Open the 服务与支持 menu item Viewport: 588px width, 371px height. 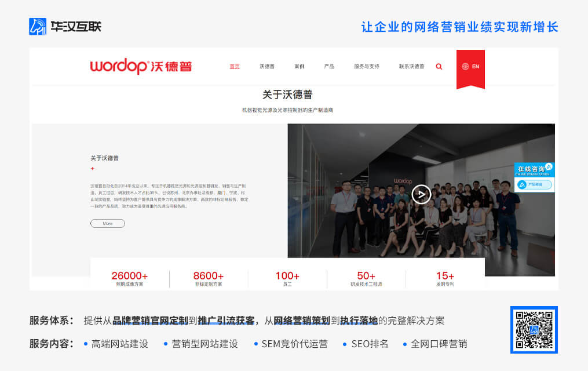(366, 67)
